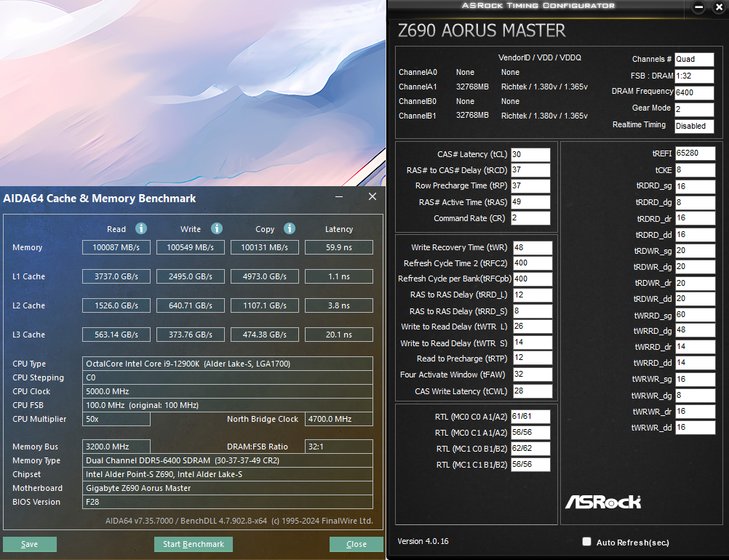Select the tRDRD_sg field
729x560 pixels.
695,186
